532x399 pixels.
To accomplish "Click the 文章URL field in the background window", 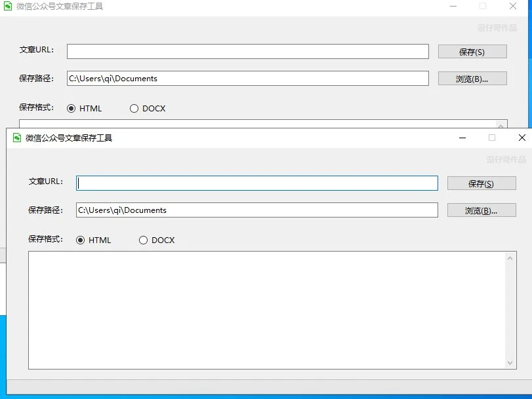I will tap(247, 52).
